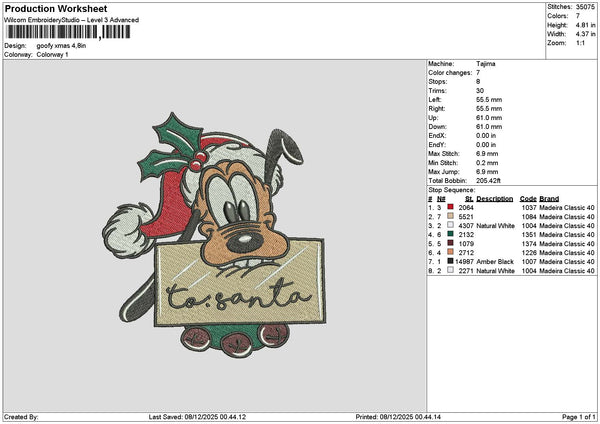Click the 'N#' column header

tap(441, 199)
